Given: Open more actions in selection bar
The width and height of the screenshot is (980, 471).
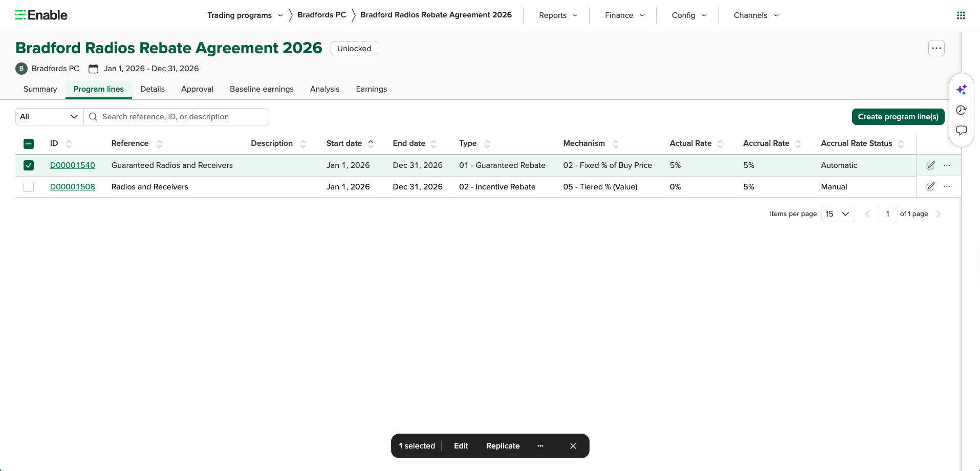Looking at the screenshot, I should tap(540, 446).
